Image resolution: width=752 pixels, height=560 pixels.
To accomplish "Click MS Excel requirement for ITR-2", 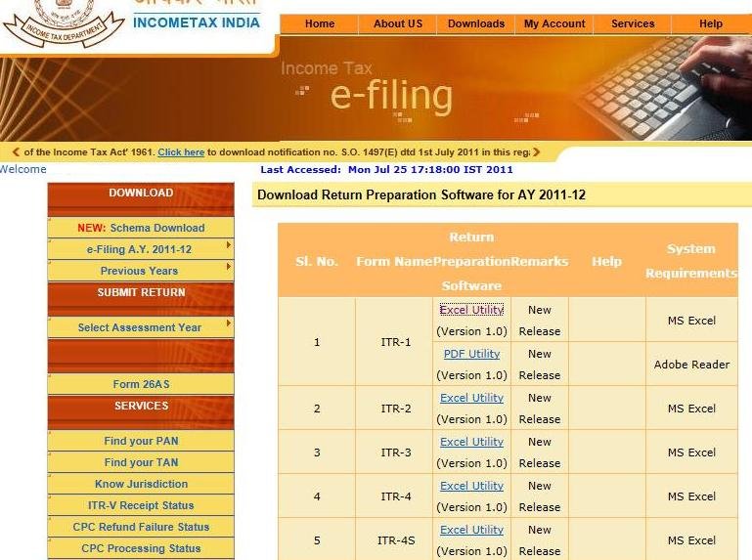I will click(691, 409).
